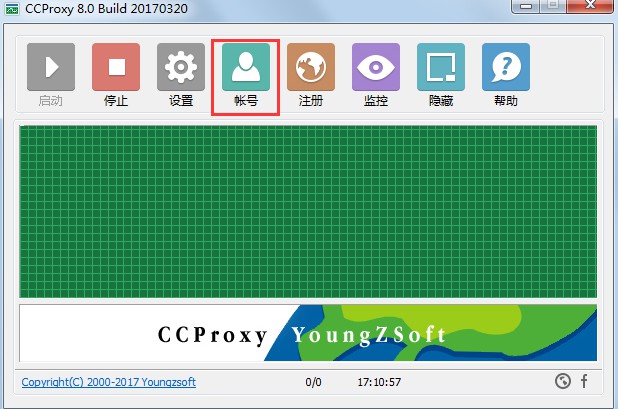The image size is (618, 409).
Task: Open 监控 (Monitor) eye icon
Action: pos(376,67)
